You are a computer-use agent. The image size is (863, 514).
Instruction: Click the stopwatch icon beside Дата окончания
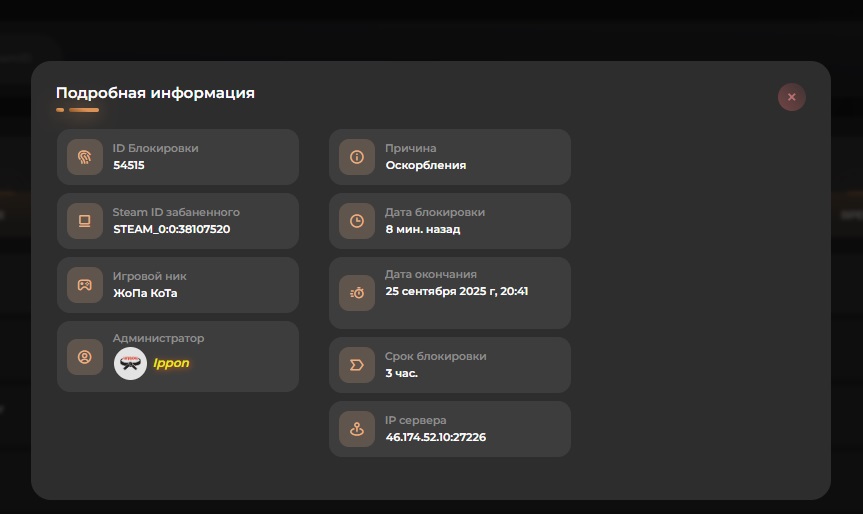[x=357, y=293]
